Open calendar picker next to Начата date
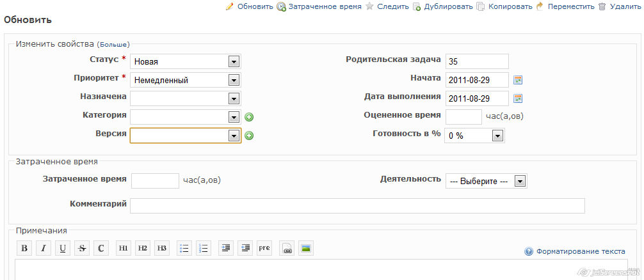 pos(518,80)
